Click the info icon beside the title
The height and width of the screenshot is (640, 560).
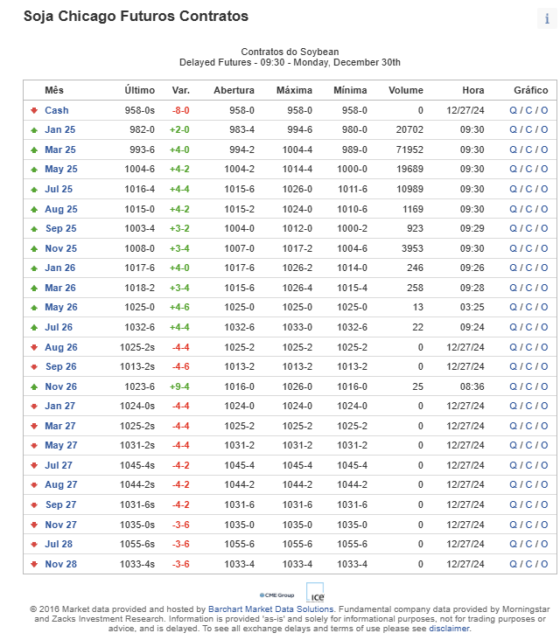(547, 18)
